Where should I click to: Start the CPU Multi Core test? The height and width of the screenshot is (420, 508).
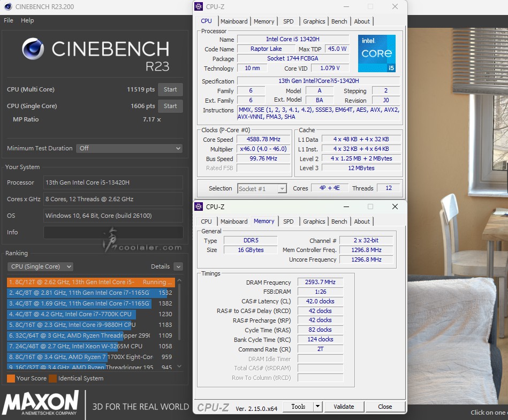click(x=170, y=90)
